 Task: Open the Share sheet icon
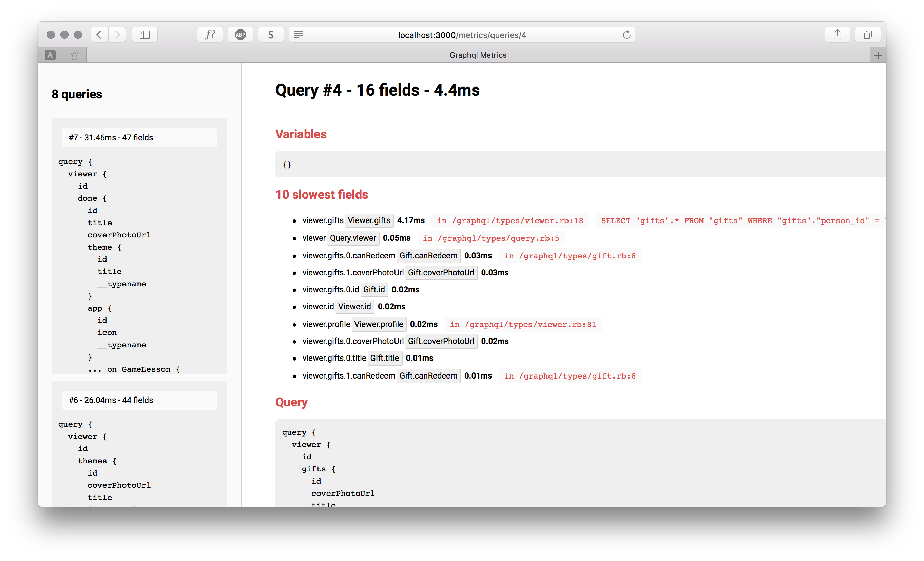[x=837, y=35]
